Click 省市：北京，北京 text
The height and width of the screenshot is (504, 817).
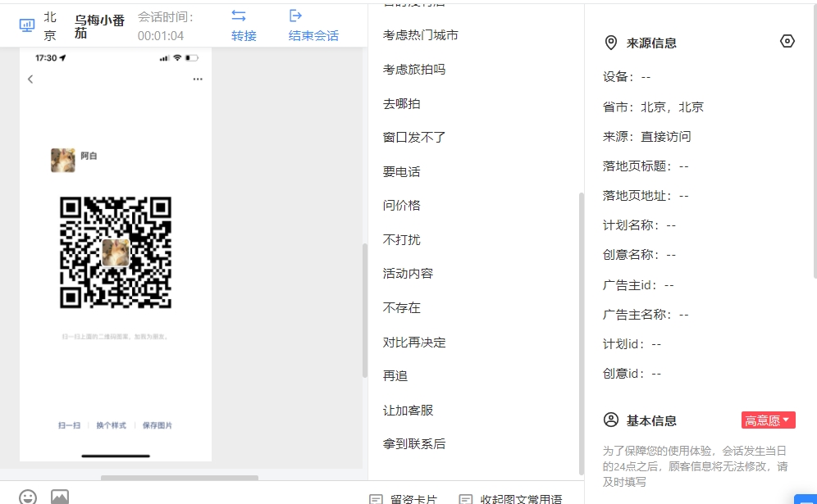[x=654, y=107]
